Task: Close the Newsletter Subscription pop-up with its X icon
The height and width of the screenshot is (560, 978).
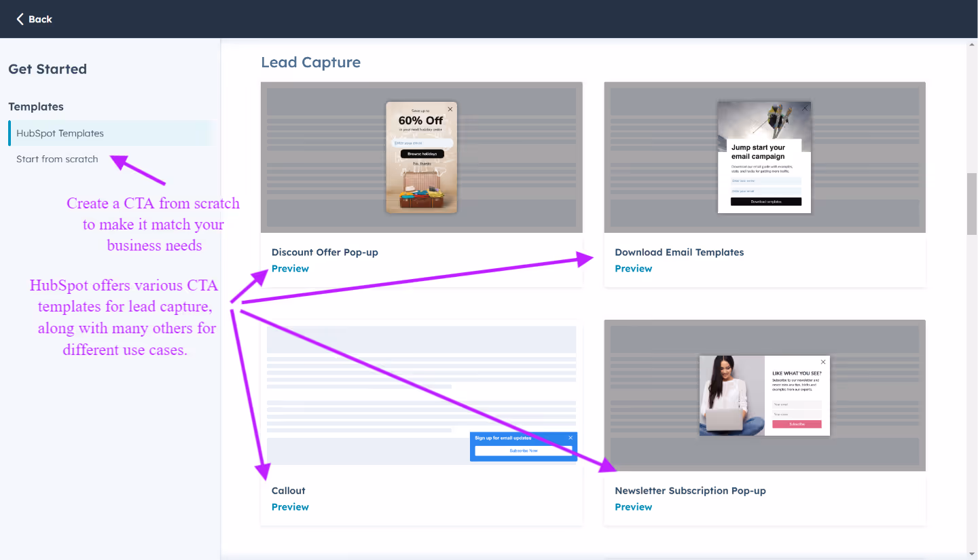Action: pyautogui.click(x=823, y=362)
